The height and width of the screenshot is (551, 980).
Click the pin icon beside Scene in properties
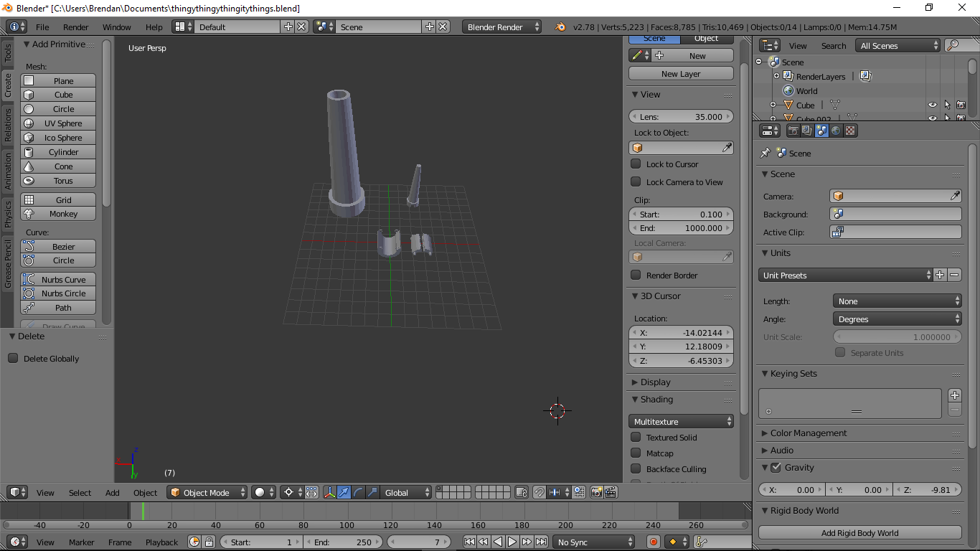click(x=765, y=153)
